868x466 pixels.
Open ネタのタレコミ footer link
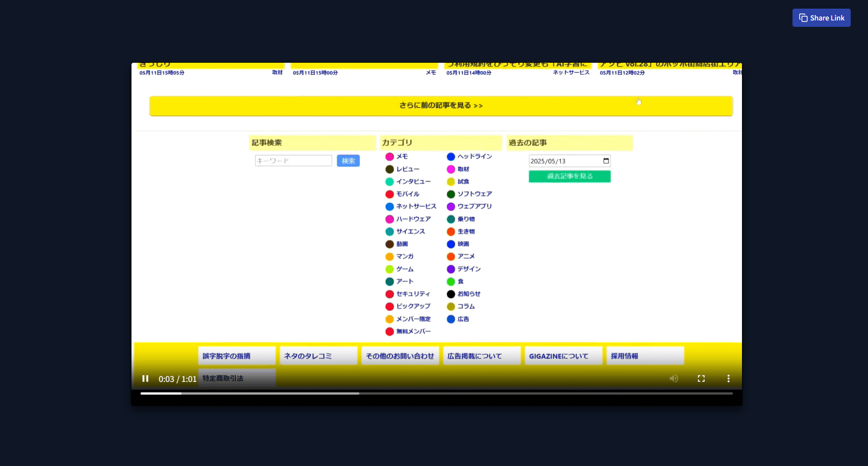click(318, 356)
